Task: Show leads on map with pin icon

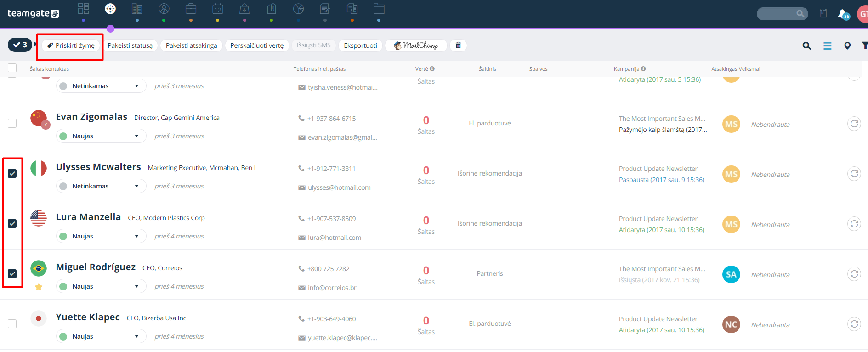Action: tap(847, 45)
